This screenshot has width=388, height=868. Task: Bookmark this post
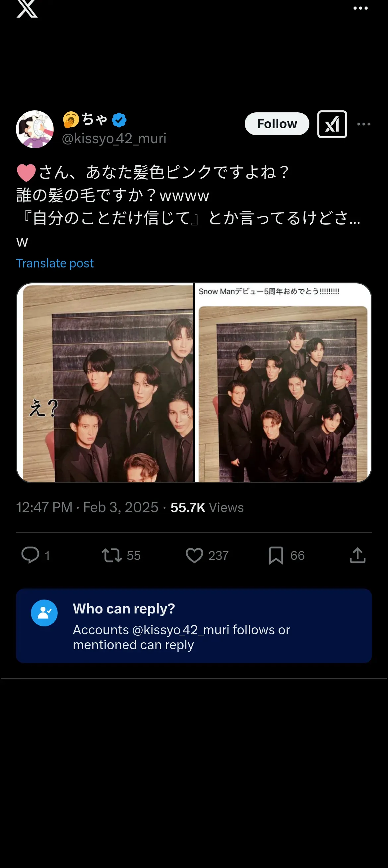(276, 555)
